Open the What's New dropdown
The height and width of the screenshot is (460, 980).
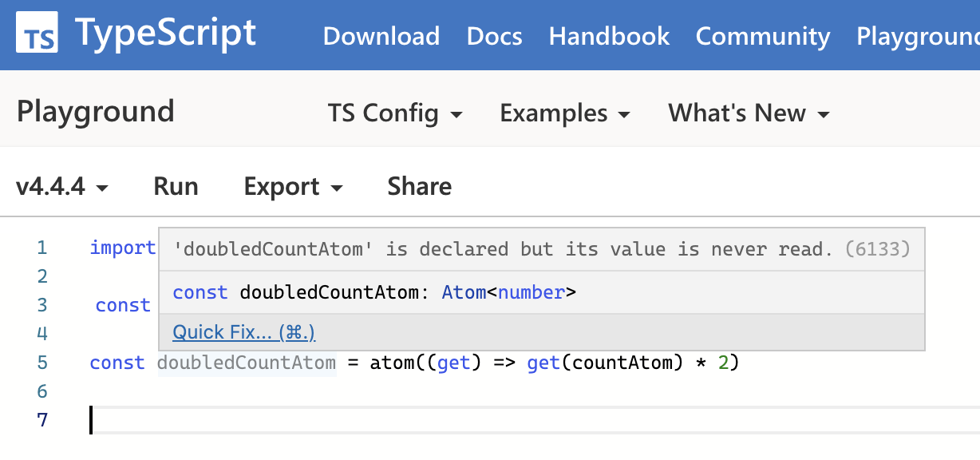[749, 113]
